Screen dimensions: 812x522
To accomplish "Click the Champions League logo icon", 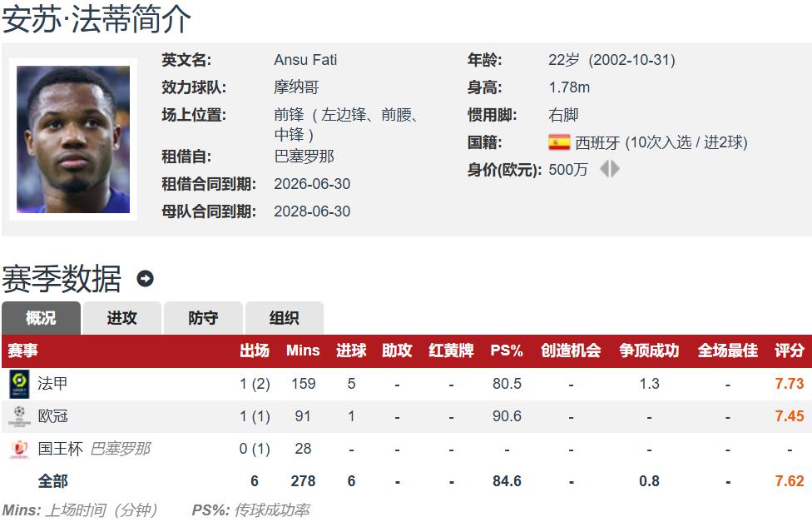I will (19, 416).
